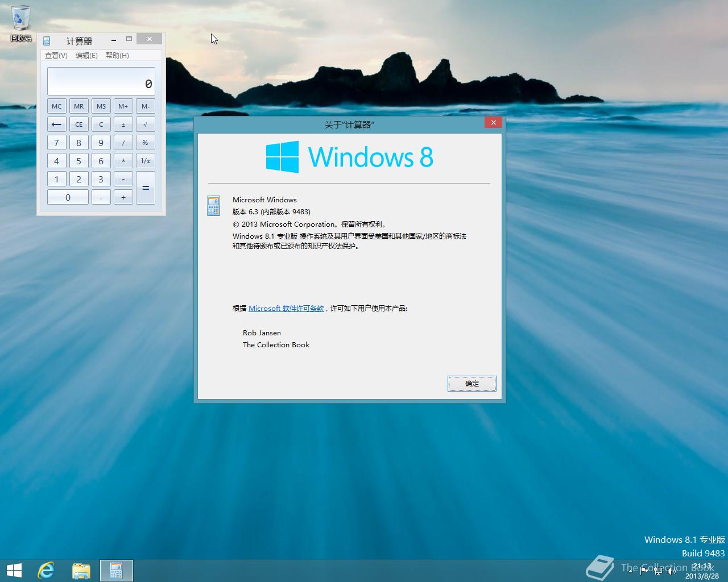
Task: Click the 1/x reciprocal button
Action: click(x=146, y=161)
